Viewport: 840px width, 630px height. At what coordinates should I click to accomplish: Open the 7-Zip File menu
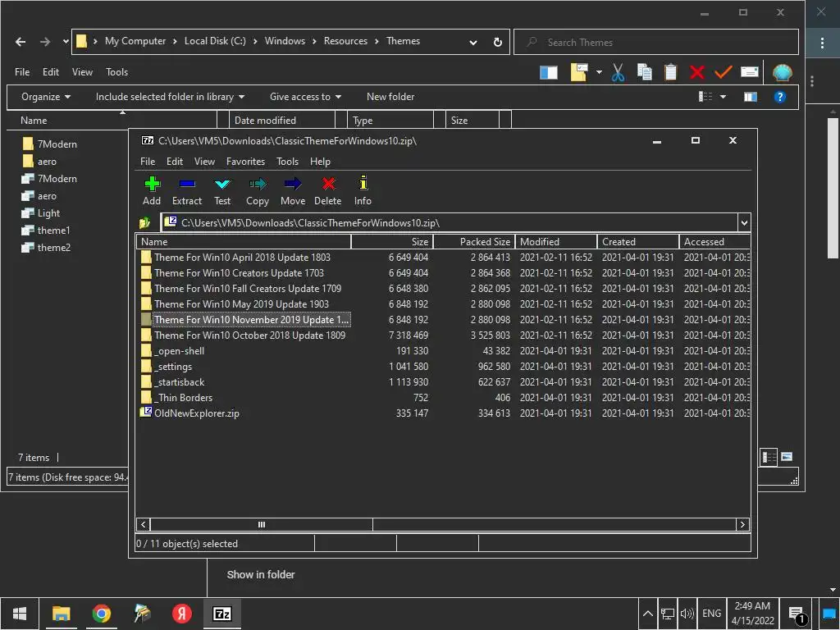(148, 162)
